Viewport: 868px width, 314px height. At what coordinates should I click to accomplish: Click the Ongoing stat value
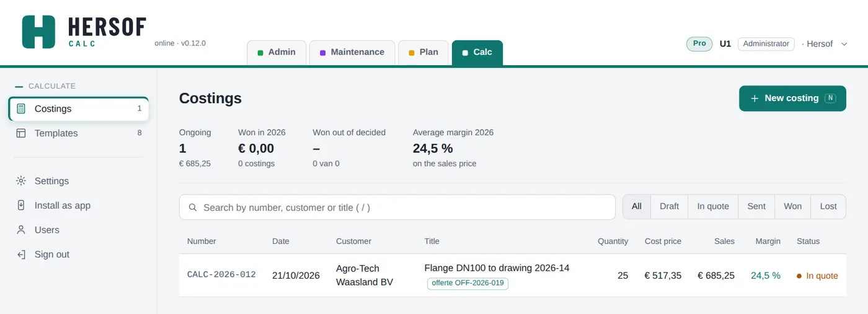click(182, 148)
